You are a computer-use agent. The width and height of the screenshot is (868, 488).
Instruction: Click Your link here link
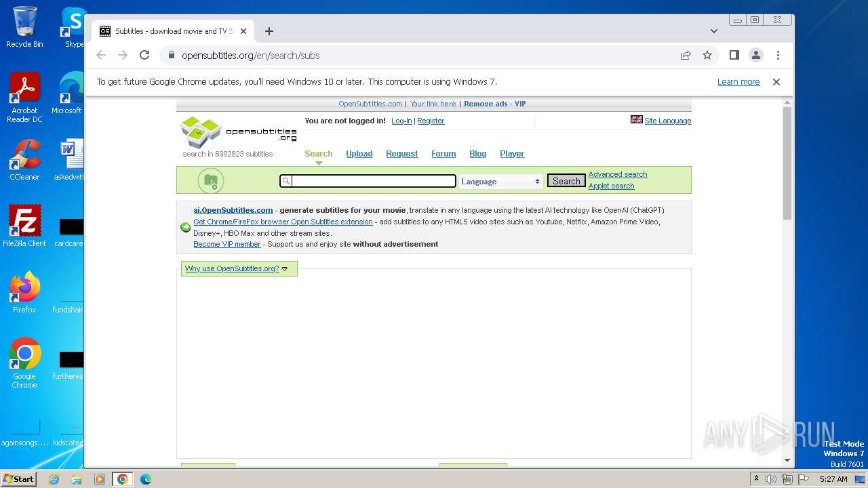click(x=433, y=104)
